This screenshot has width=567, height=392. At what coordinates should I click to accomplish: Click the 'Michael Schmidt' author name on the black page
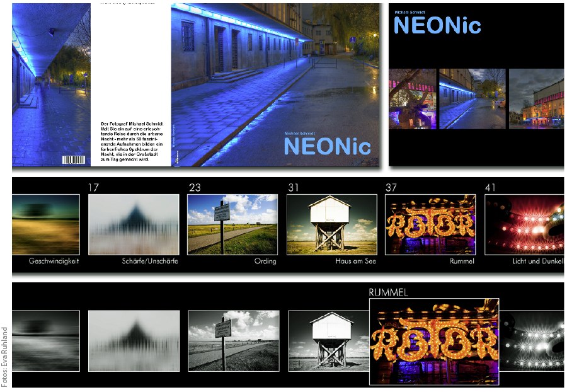coord(409,12)
